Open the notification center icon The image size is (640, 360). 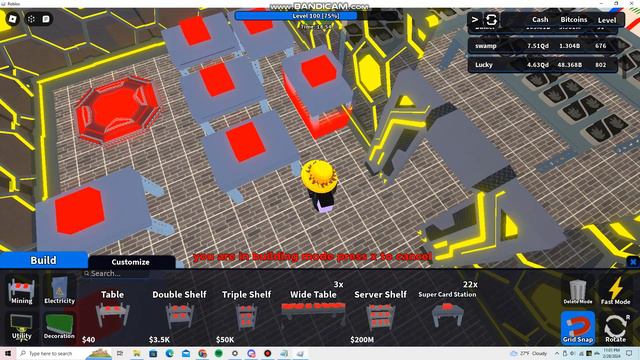(629, 353)
